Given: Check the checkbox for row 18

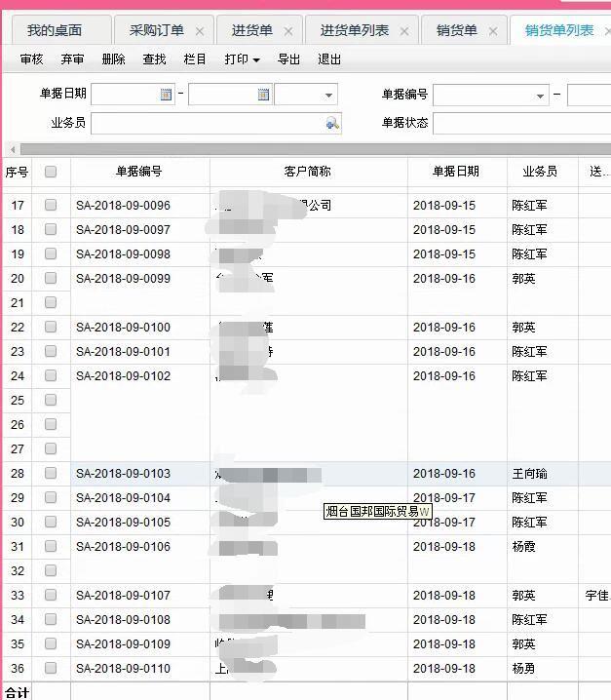Looking at the screenshot, I should coord(51,229).
